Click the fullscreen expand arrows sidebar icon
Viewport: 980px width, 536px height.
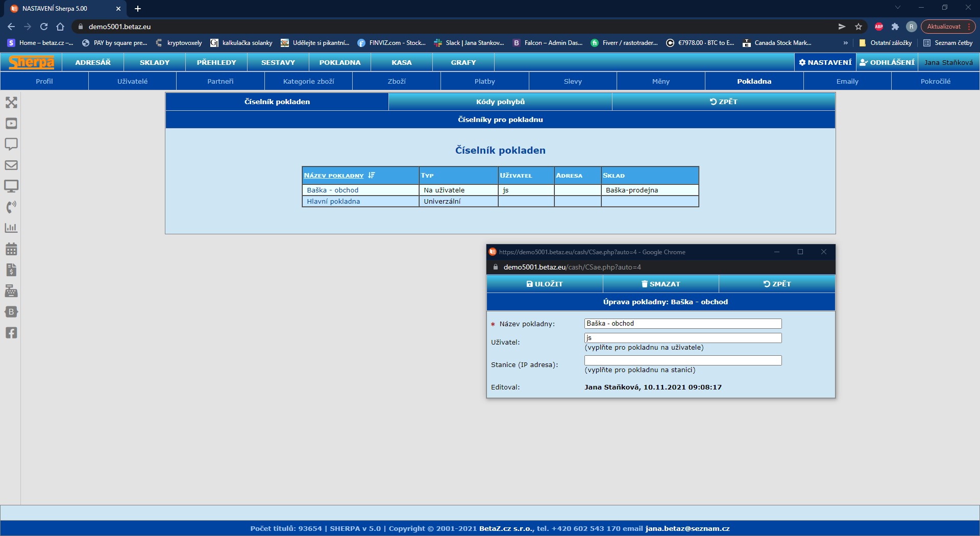pyautogui.click(x=11, y=103)
